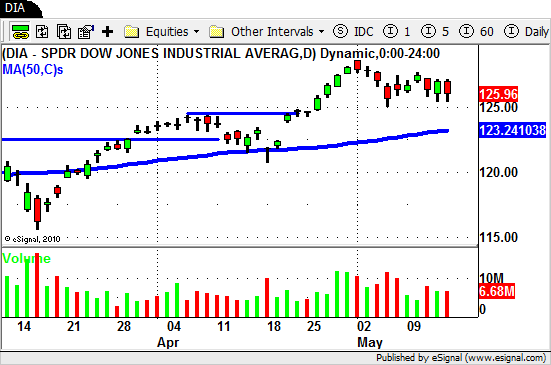Click the 28 date label on time axis
This screenshot has height=365, width=551.
(124, 326)
